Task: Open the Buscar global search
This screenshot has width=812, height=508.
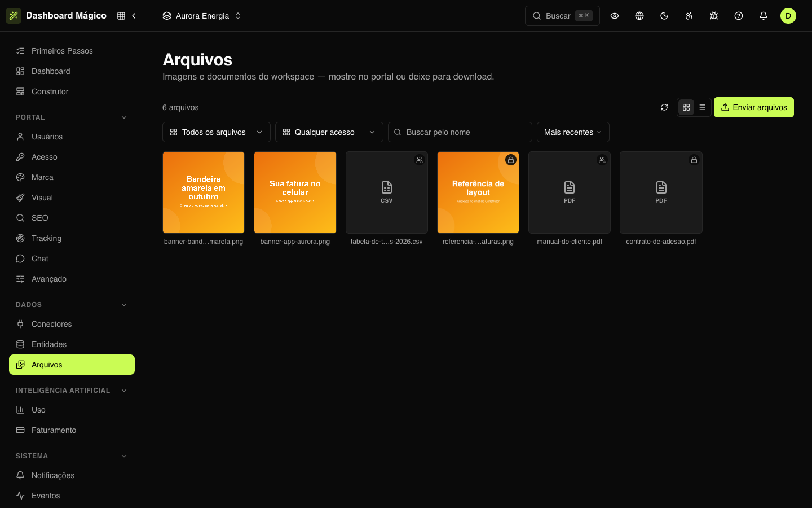Action: (562, 16)
